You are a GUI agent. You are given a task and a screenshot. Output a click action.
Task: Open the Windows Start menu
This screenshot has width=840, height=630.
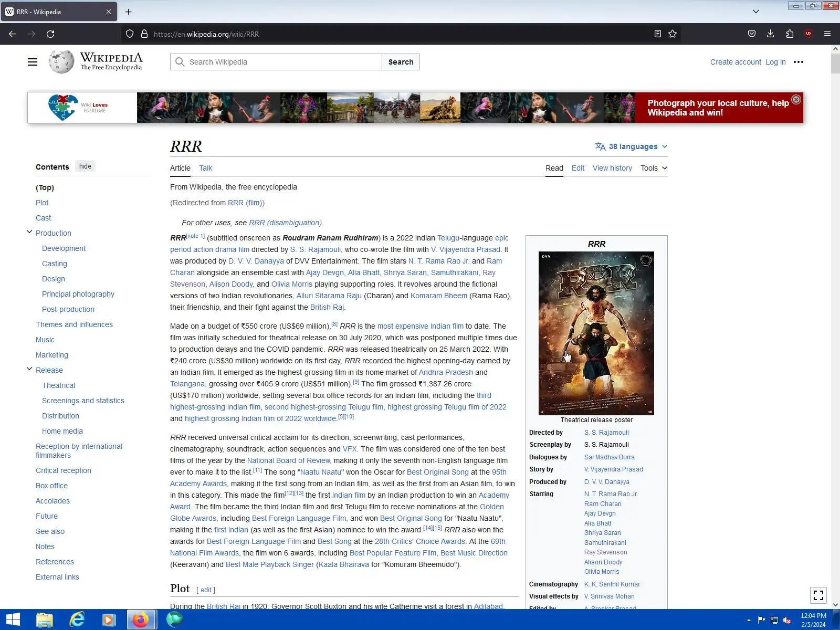click(x=13, y=619)
